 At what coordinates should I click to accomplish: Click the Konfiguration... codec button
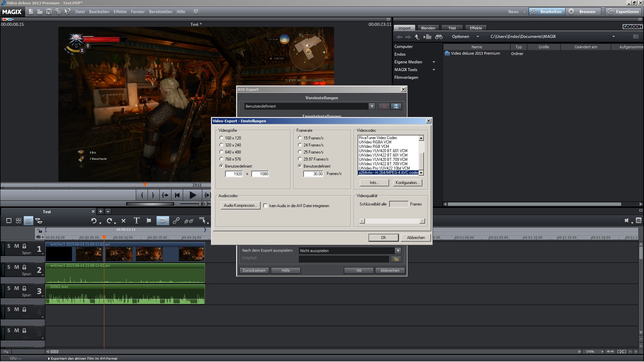[x=407, y=183]
